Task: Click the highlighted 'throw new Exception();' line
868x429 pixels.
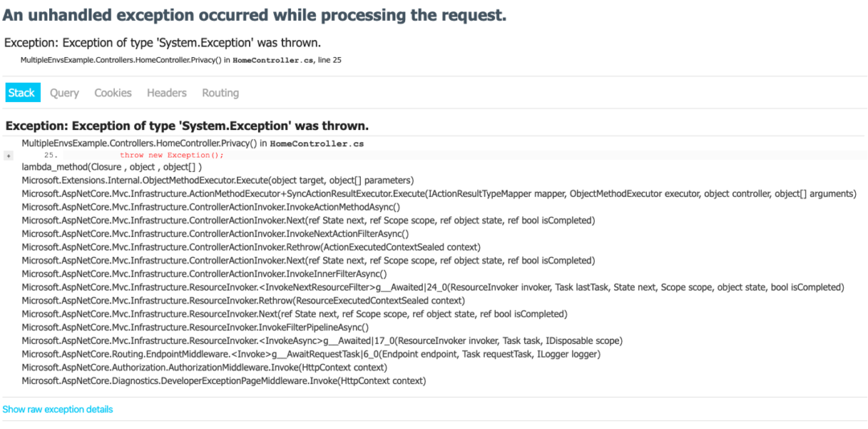Action: point(171,155)
